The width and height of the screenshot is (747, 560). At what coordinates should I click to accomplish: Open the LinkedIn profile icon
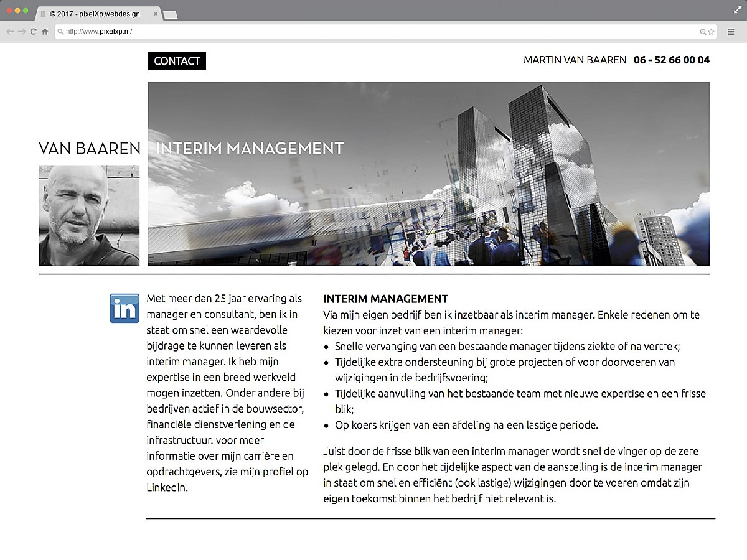click(x=124, y=308)
